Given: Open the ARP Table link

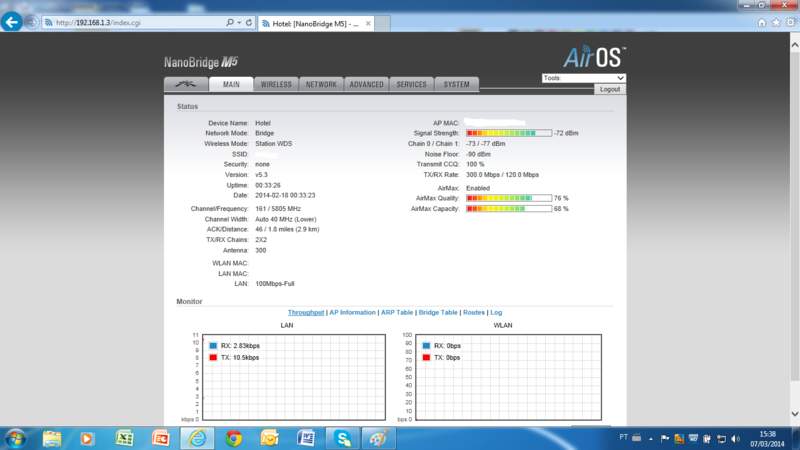Looking at the screenshot, I should coord(397,312).
